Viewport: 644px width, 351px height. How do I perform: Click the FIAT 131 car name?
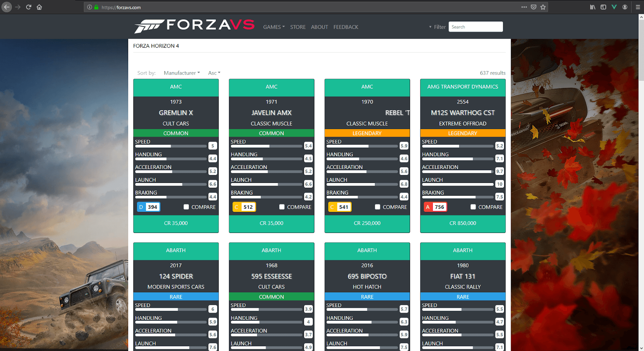click(463, 276)
